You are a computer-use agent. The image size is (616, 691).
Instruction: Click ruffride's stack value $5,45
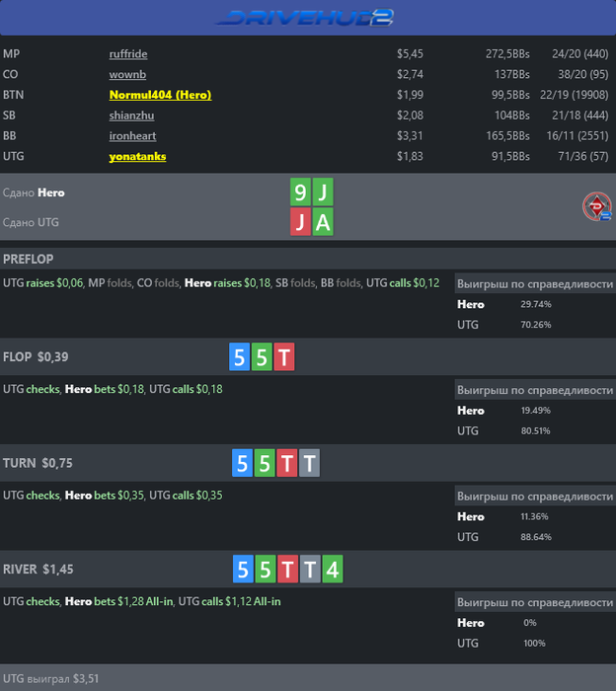click(410, 53)
